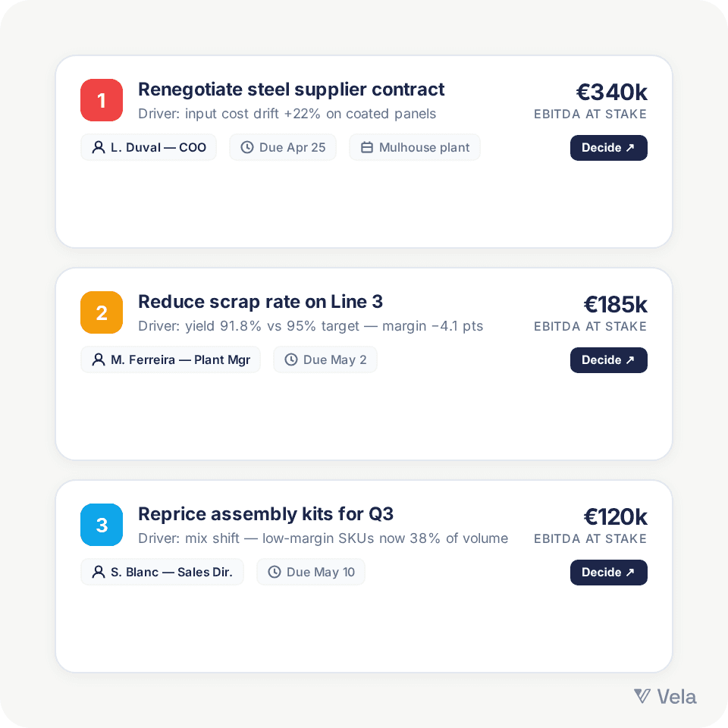Screen dimensions: 728x728
Task: Click the Vela logo icon
Action: tap(642, 696)
